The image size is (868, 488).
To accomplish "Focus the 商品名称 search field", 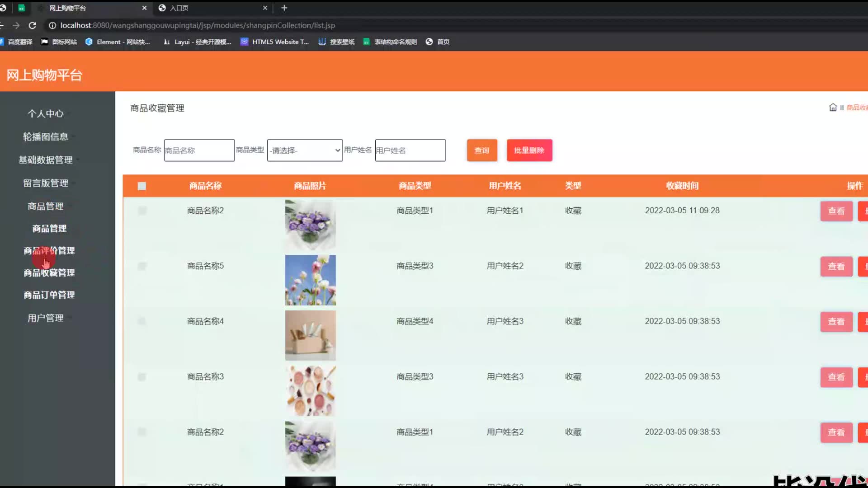I will 199,150.
